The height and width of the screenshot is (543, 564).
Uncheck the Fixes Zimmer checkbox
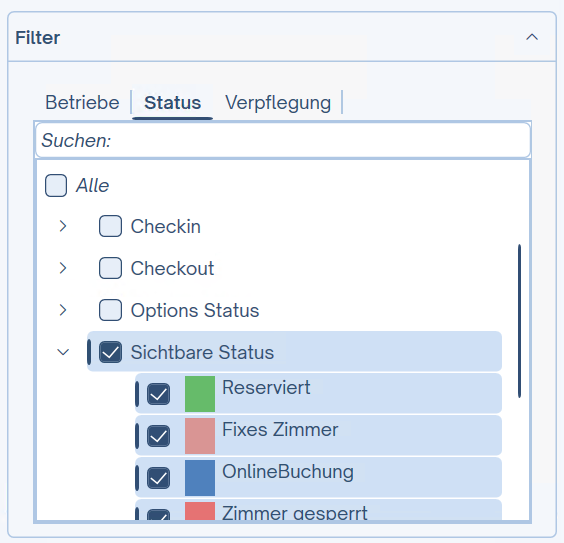(158, 436)
